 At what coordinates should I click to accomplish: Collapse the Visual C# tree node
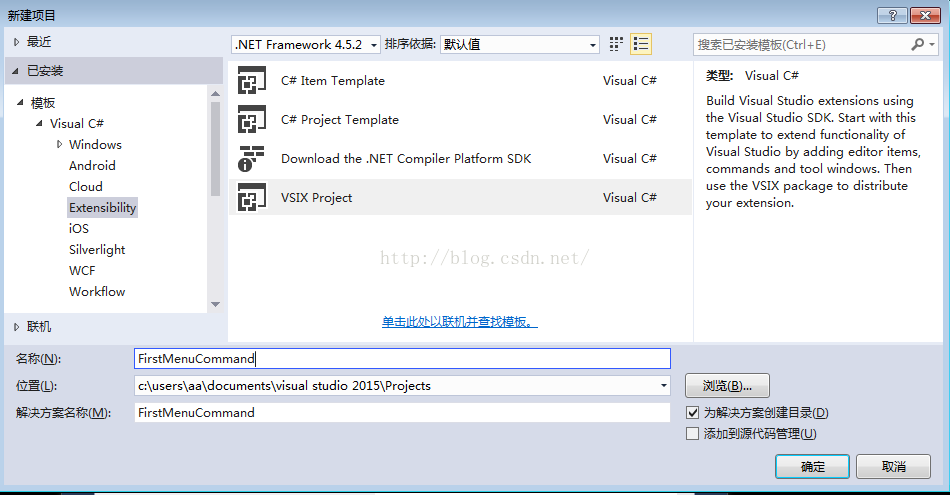click(x=39, y=123)
